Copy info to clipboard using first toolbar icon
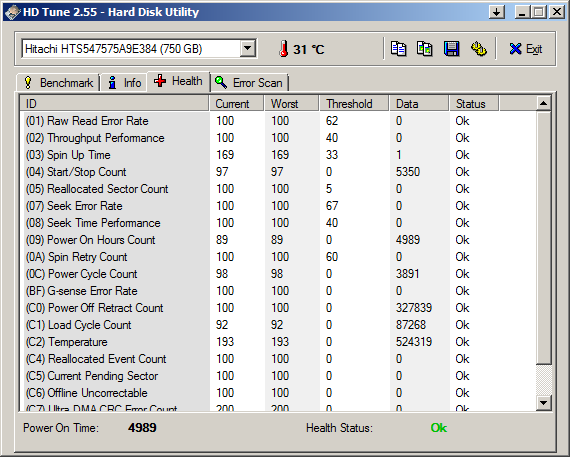Screen dimensions: 570x457 [x=398, y=49]
